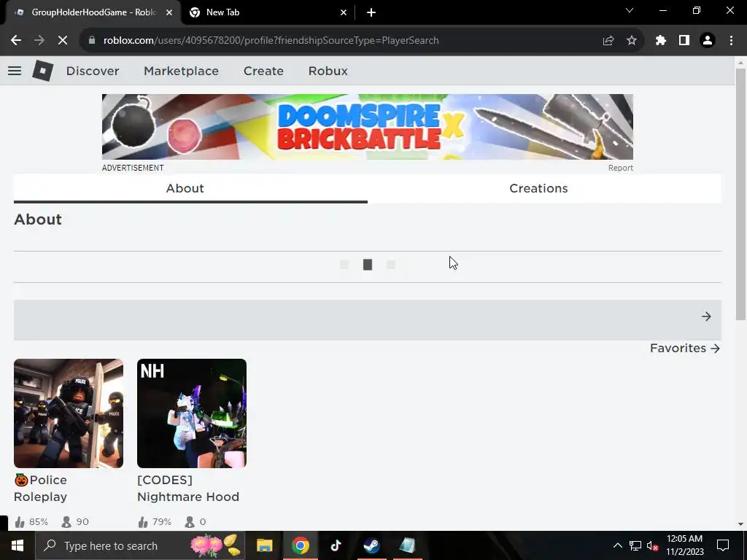Open the Favorites link

684,348
